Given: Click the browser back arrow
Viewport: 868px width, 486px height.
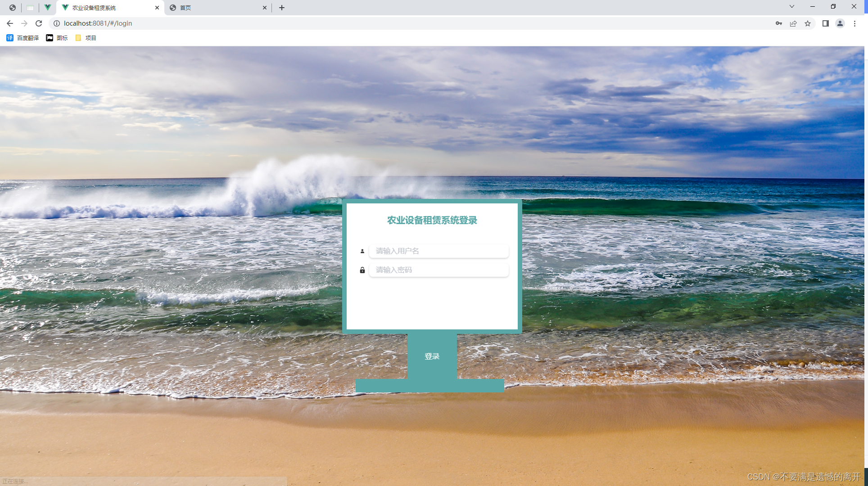Looking at the screenshot, I should (x=10, y=23).
